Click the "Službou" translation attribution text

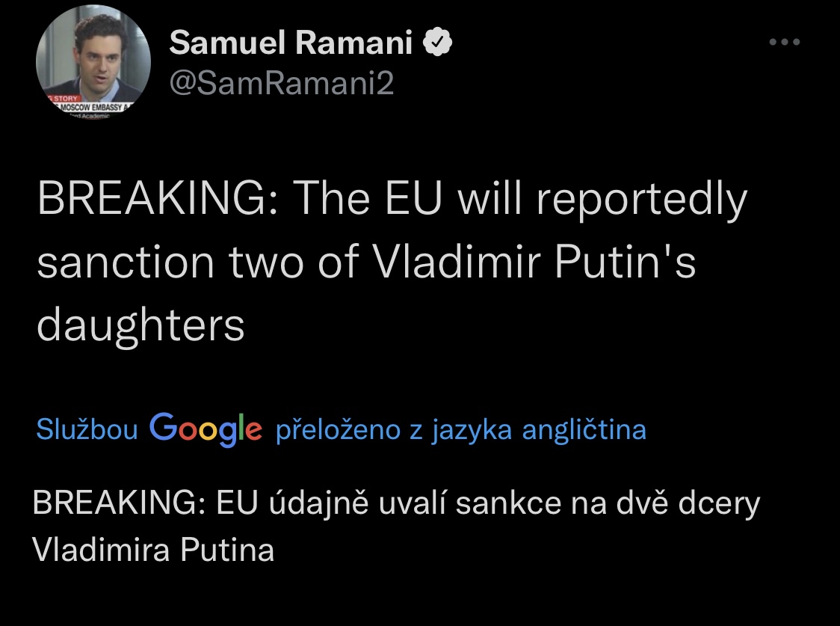[x=87, y=430]
